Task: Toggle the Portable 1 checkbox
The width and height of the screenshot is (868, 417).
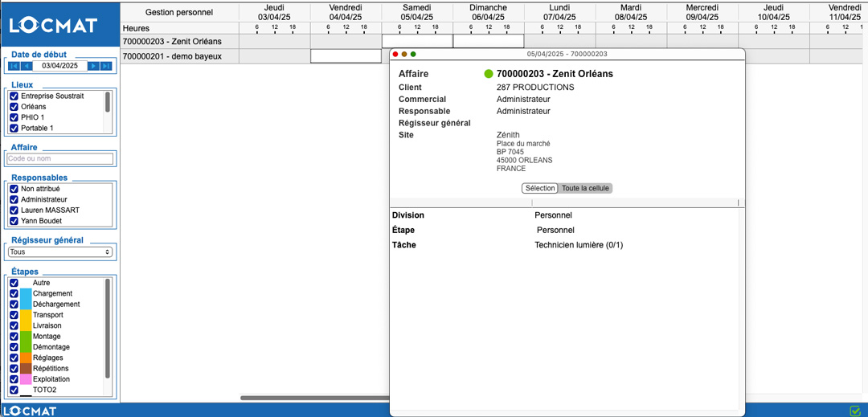Action: tap(14, 129)
